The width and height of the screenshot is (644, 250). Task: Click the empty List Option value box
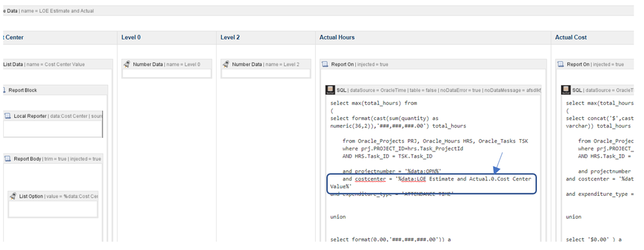pyautogui.click(x=53, y=209)
